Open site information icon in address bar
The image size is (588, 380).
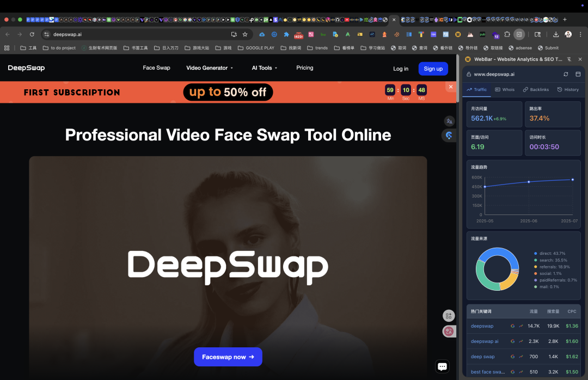point(46,34)
